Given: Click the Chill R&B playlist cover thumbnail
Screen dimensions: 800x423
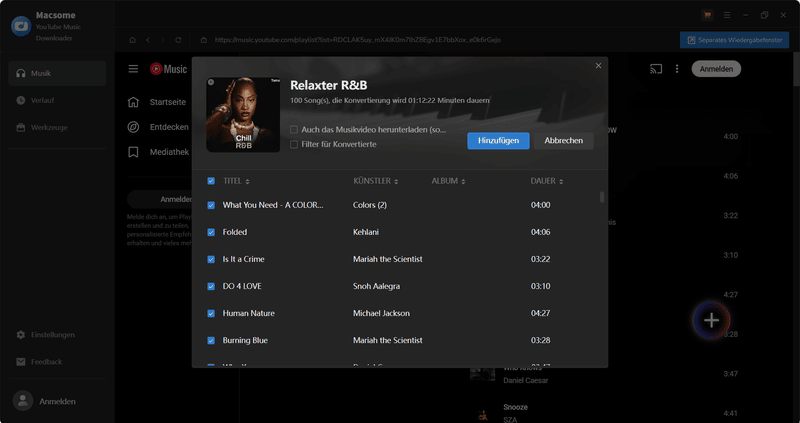Looking at the screenshot, I should [x=243, y=115].
